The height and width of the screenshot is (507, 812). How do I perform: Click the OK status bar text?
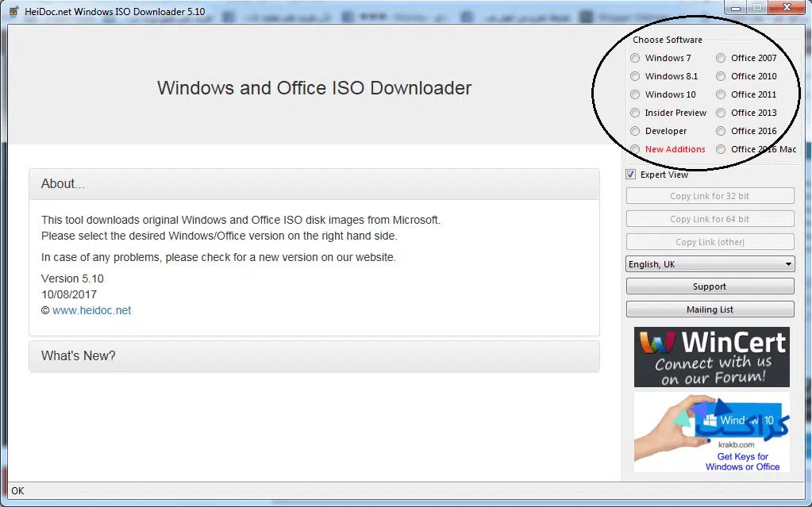(x=17, y=491)
